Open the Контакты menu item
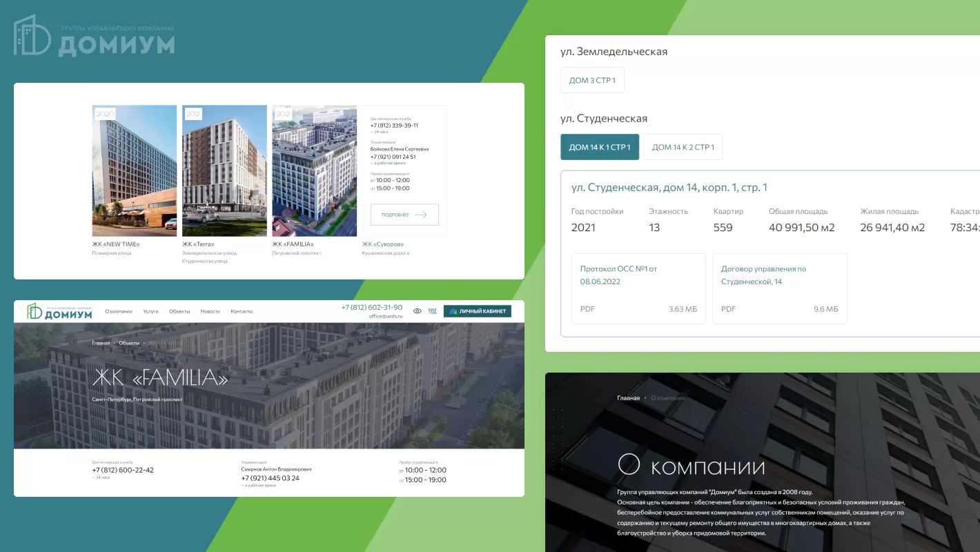The image size is (980, 552). pos(242,312)
